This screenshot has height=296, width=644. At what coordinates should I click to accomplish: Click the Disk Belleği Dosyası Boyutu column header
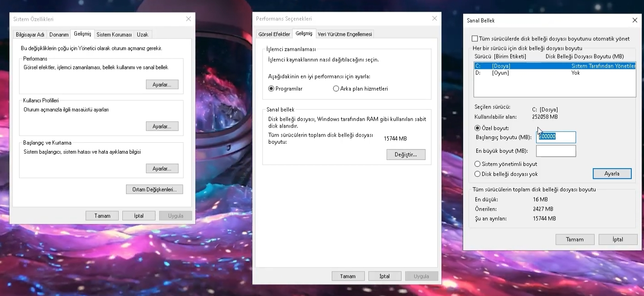point(585,56)
